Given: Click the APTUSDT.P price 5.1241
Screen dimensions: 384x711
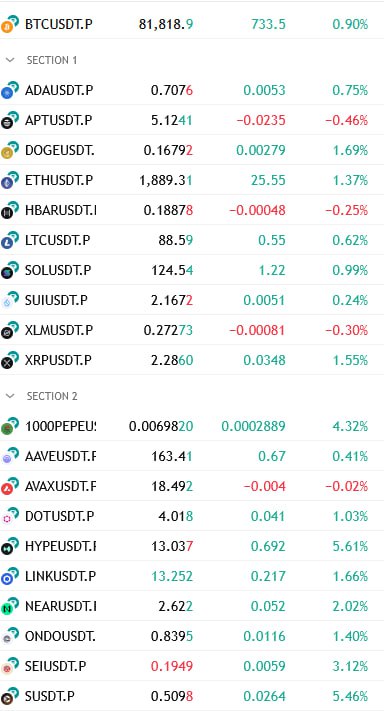Looking at the screenshot, I should (x=171, y=121).
